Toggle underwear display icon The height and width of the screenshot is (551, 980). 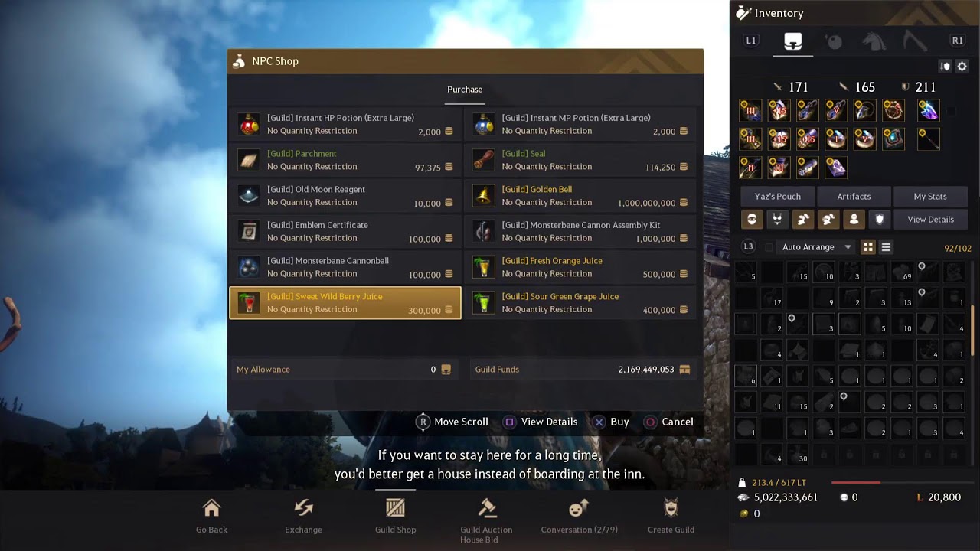point(777,220)
